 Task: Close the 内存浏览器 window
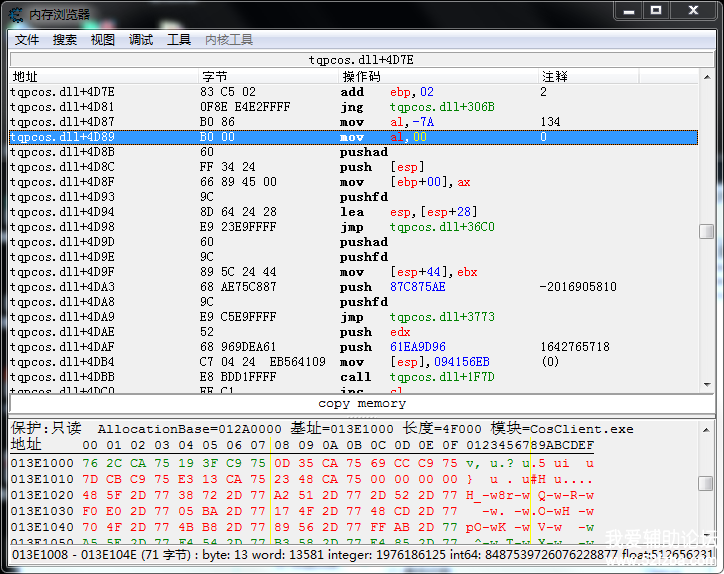pos(693,11)
